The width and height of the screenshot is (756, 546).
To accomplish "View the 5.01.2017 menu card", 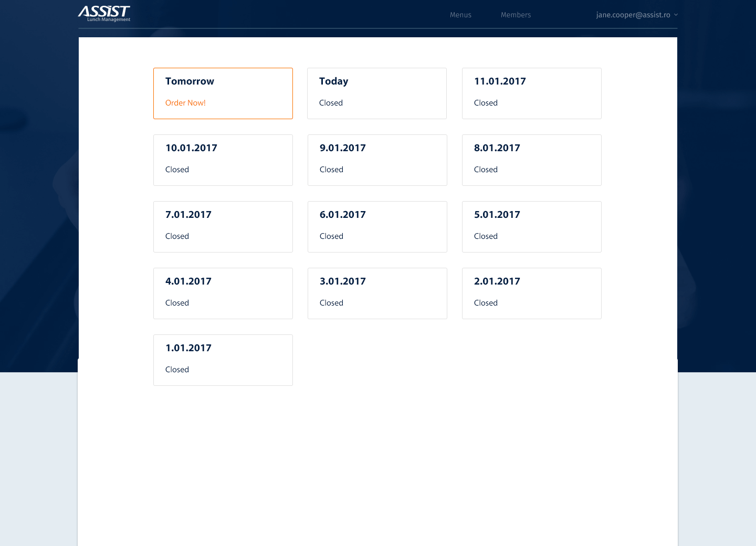I will click(532, 227).
